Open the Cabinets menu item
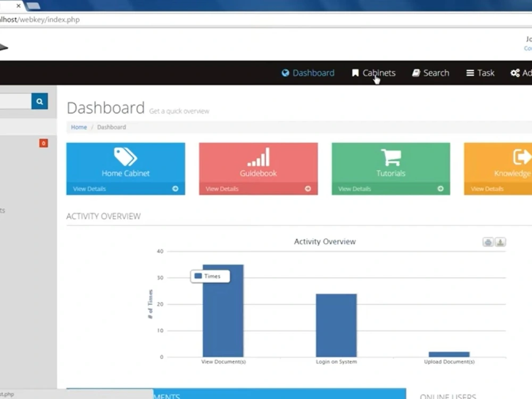The height and width of the screenshot is (399, 532). [x=373, y=73]
